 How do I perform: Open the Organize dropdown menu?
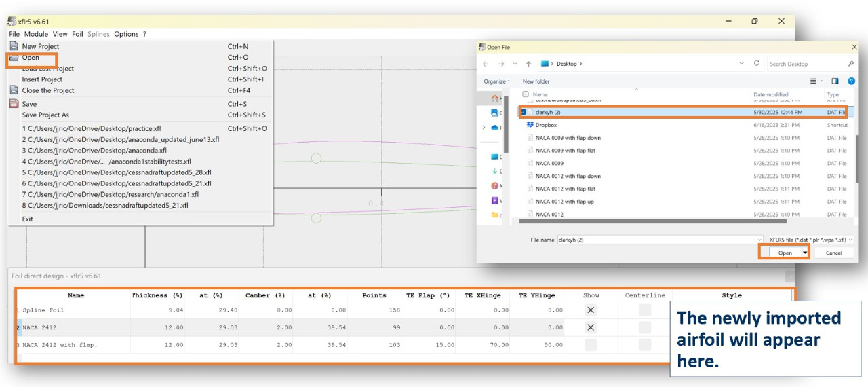click(x=497, y=81)
